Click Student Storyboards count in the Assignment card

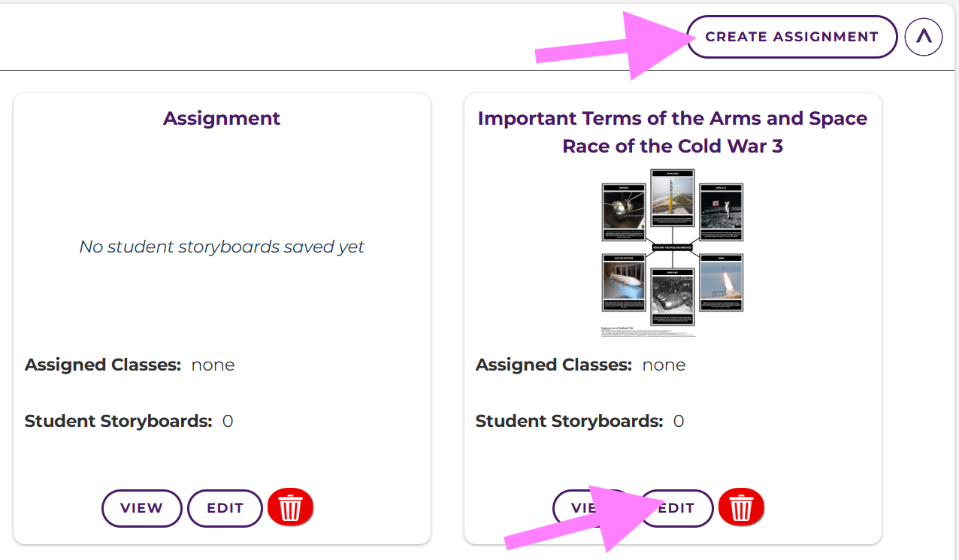tap(228, 421)
